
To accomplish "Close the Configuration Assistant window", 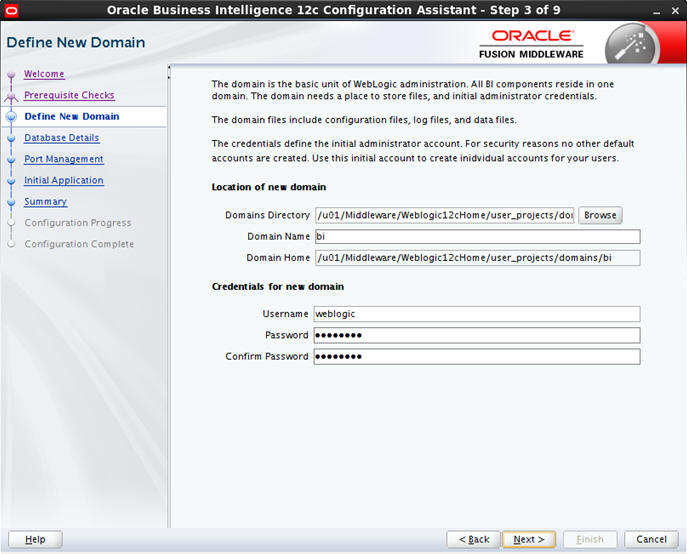I will pyautogui.click(x=675, y=11).
